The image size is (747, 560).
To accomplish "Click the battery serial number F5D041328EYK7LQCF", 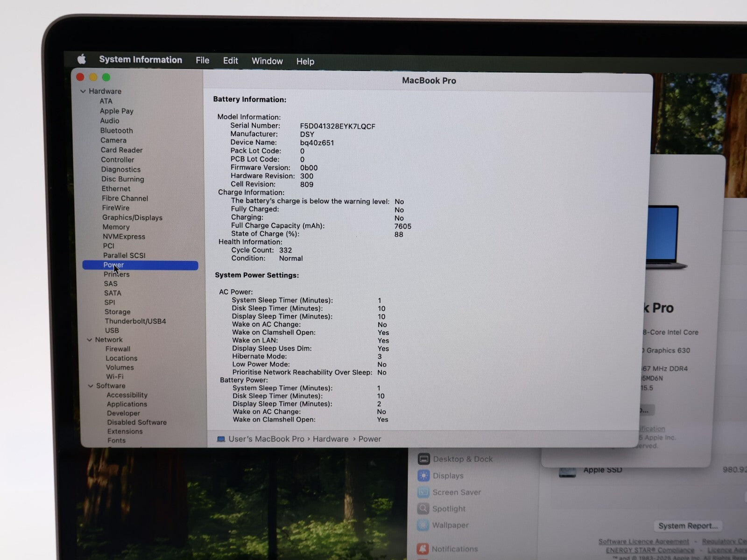I will (x=338, y=126).
